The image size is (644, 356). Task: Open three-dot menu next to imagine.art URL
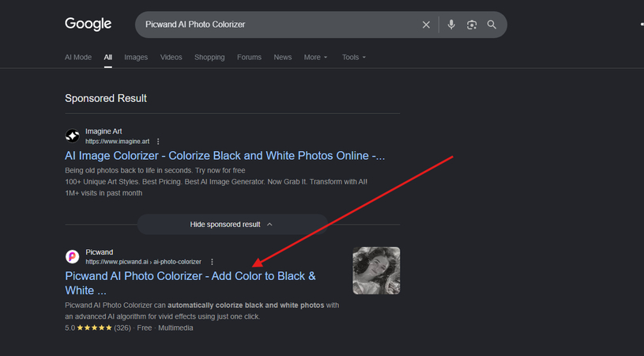click(x=158, y=142)
